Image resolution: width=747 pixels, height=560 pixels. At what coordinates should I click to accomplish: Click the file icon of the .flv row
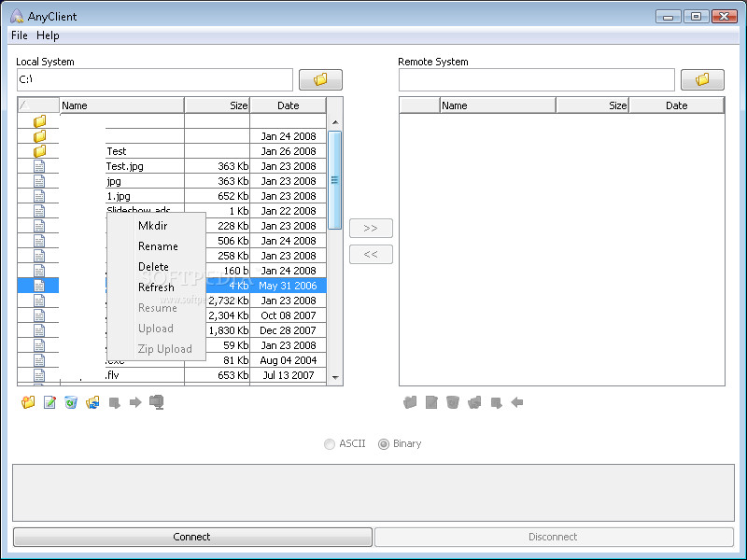point(39,375)
